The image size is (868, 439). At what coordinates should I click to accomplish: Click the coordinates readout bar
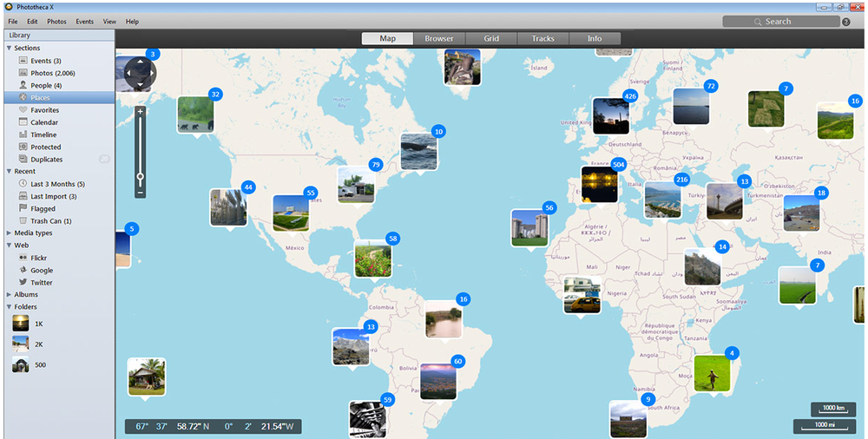pyautogui.click(x=214, y=426)
